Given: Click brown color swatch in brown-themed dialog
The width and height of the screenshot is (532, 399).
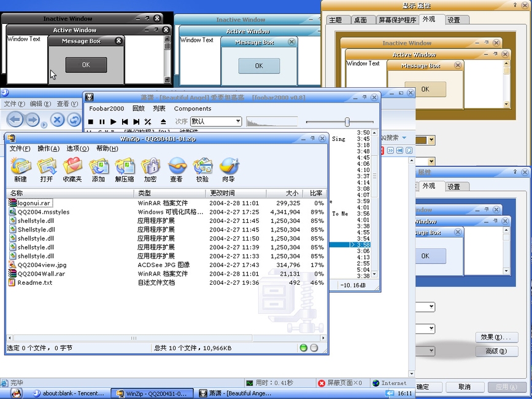Looking at the screenshot, I should pos(422,140).
